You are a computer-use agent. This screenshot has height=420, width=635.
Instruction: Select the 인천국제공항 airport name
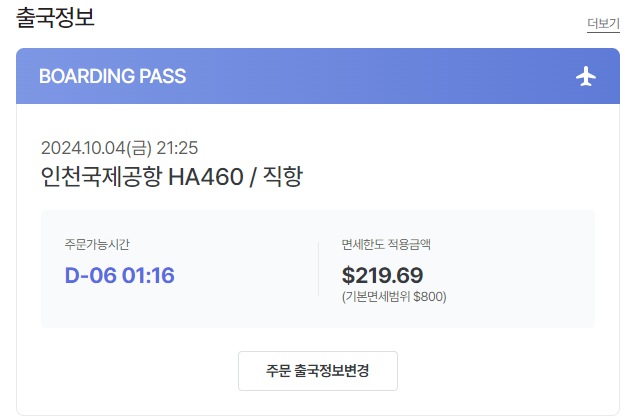(100, 177)
